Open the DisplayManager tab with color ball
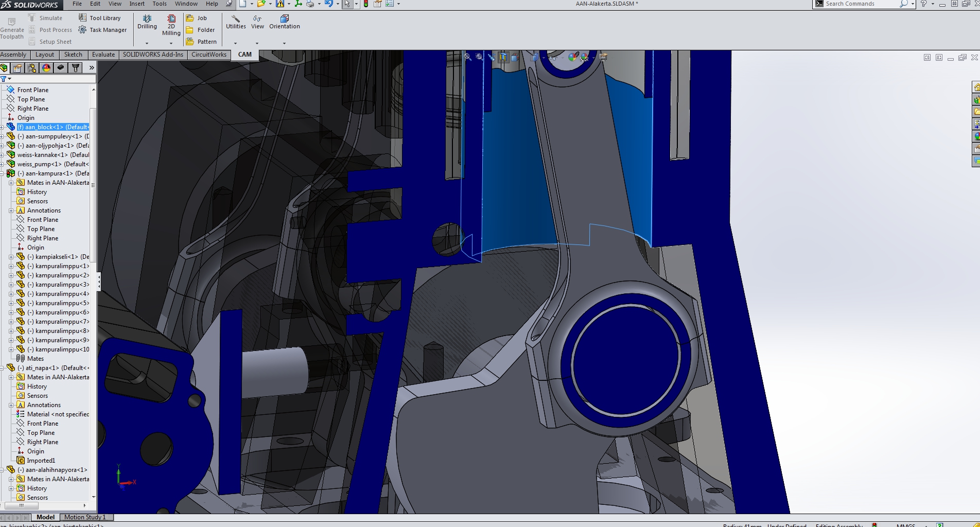 click(x=46, y=68)
